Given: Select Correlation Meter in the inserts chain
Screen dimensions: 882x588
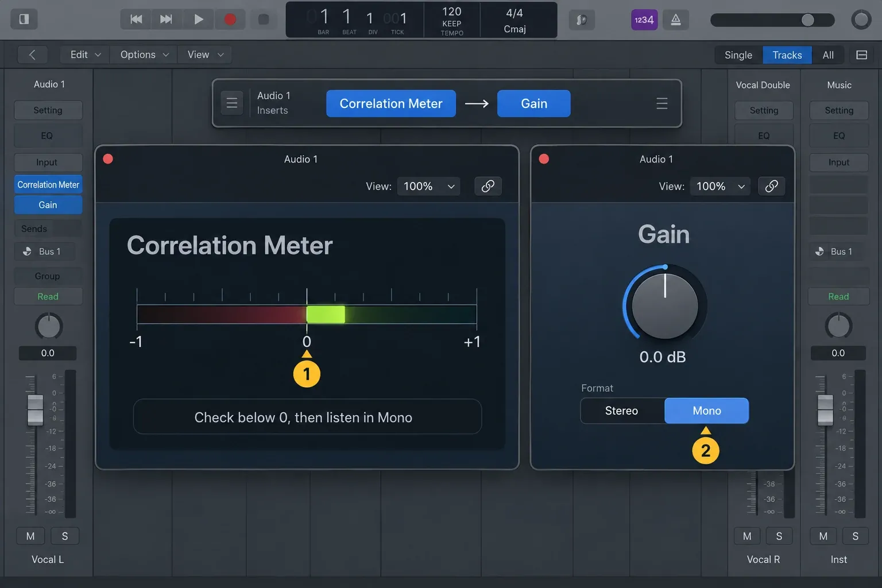Looking at the screenshot, I should click(391, 103).
